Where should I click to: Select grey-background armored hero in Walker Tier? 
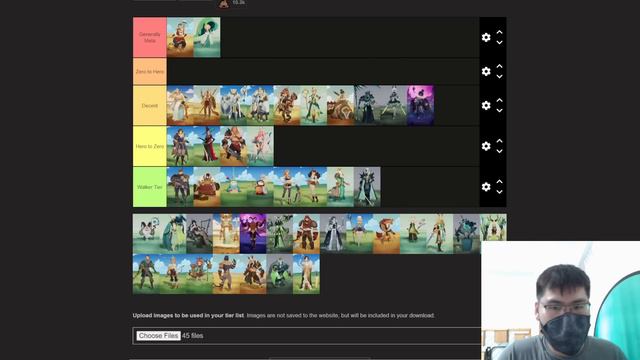[367, 187]
